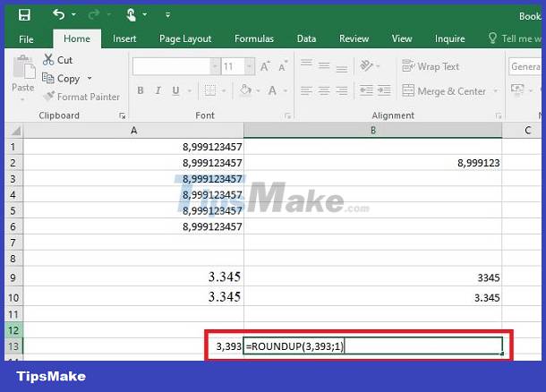This screenshot has width=546, height=392.
Task: Click the Font Color A icon
Action: pyautogui.click(x=272, y=90)
